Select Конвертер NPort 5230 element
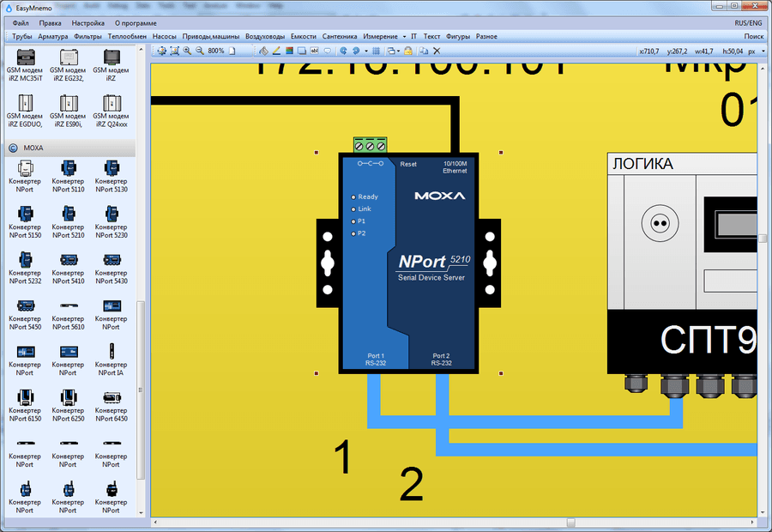This screenshot has height=532, width=772. pyautogui.click(x=112, y=221)
